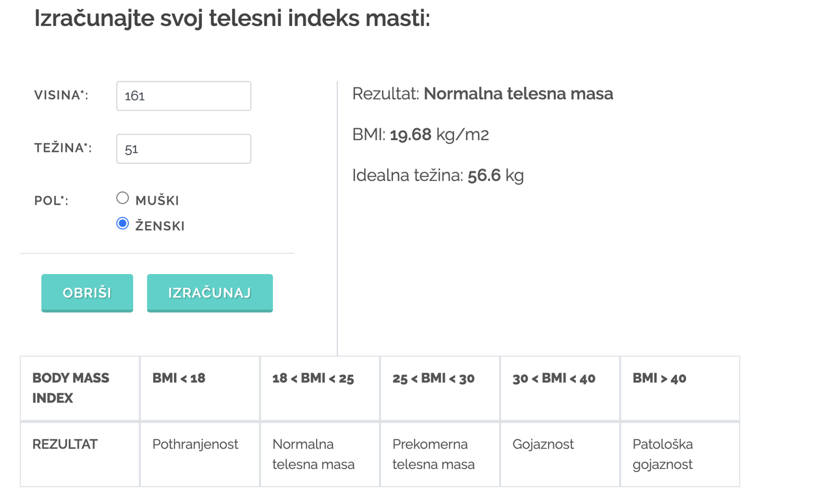Click the BODY MASS INDEX header cell
This screenshot has height=504, width=834.
[x=70, y=387]
